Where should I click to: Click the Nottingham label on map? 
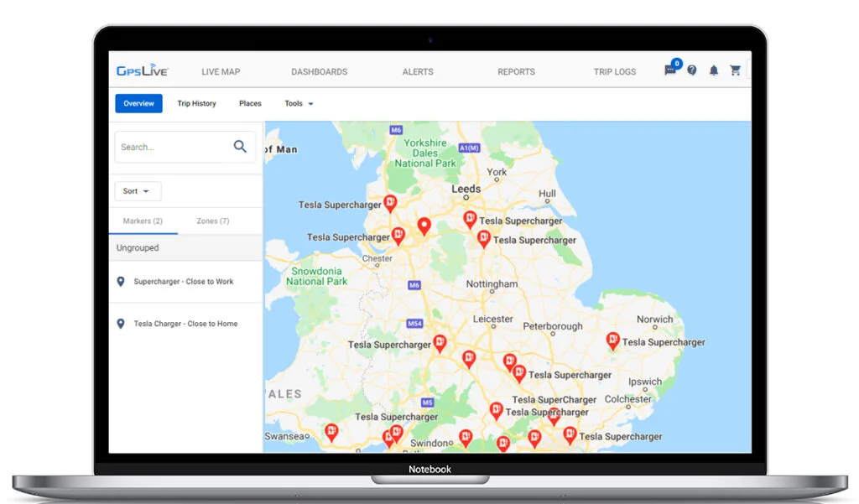pyautogui.click(x=492, y=283)
